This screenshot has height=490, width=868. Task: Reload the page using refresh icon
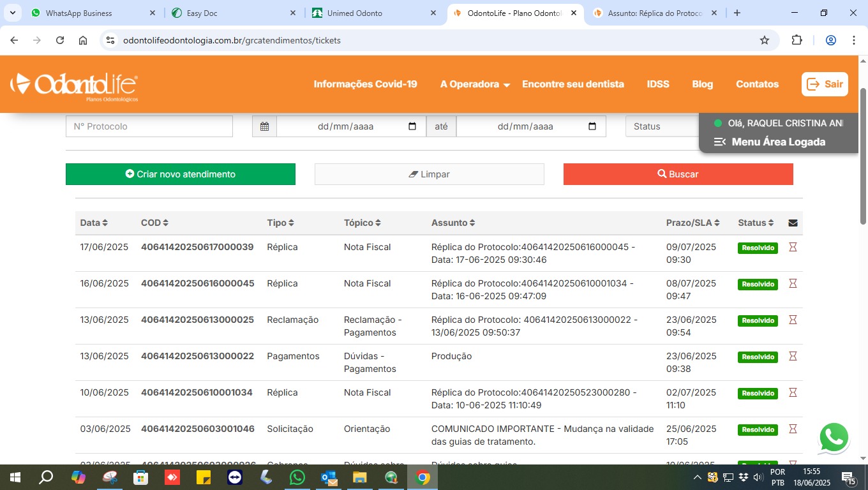(60, 40)
